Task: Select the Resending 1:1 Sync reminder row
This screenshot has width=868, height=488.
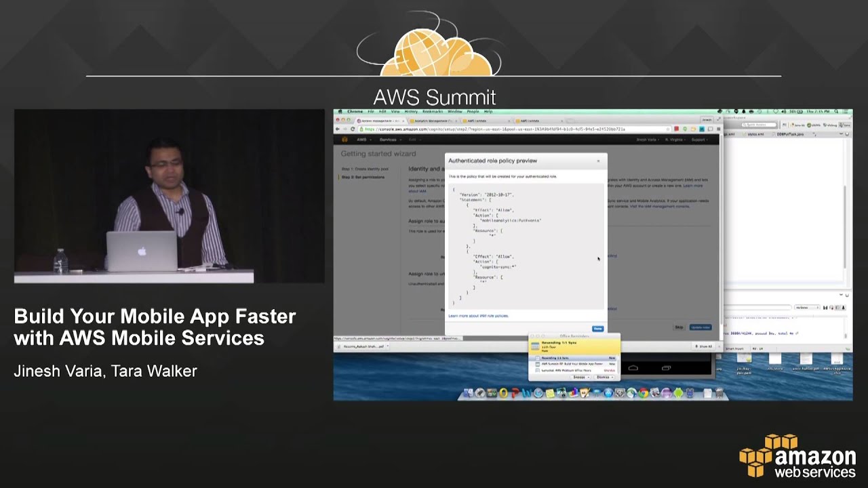Action: (574, 358)
